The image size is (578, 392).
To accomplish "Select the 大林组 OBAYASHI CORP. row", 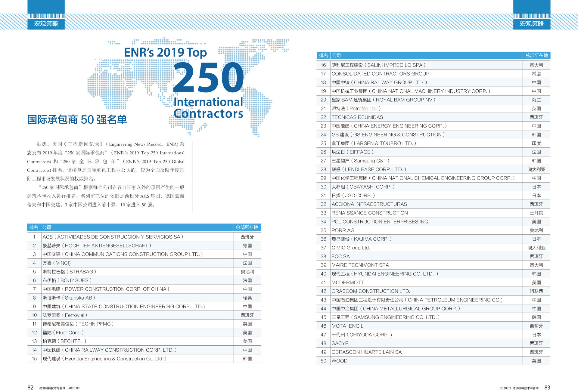I will [x=433, y=187].
